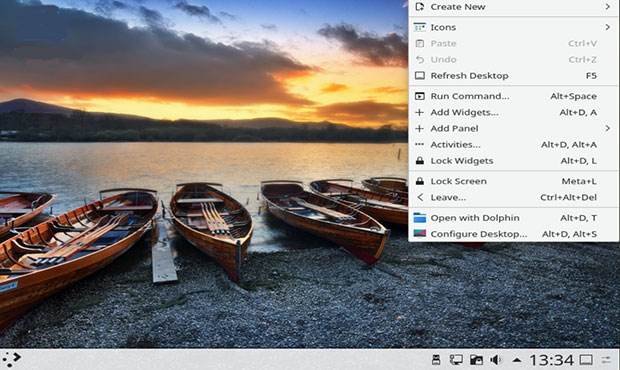The height and width of the screenshot is (370, 620).
Task: Click the Show Desktop panel icon
Action: click(586, 360)
